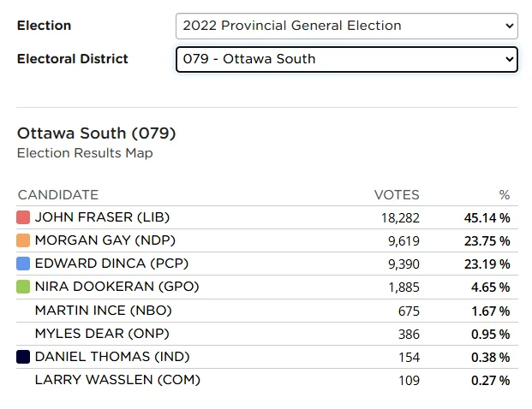
Task: Click Edward Dinca's blue PCP color swatch
Action: pyautogui.click(x=23, y=264)
